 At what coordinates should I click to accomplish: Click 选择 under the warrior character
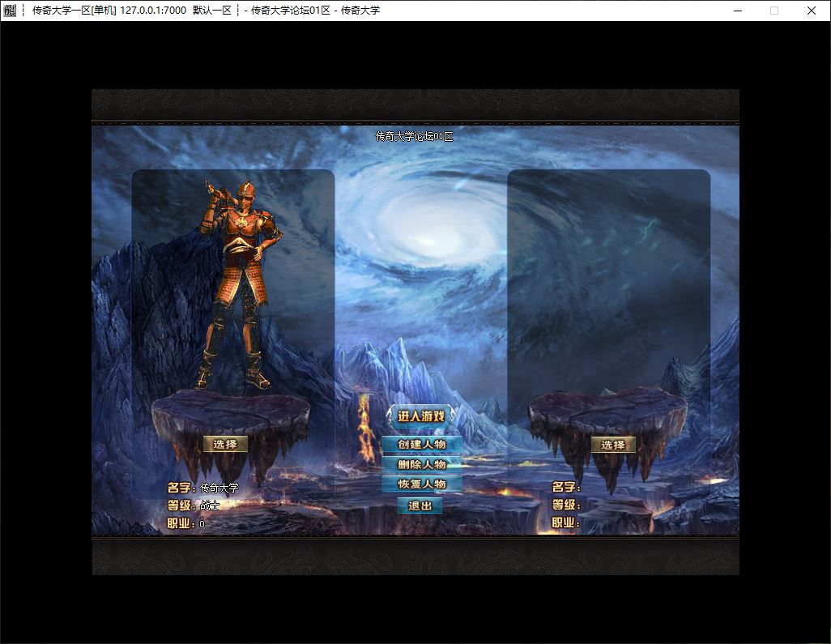(x=225, y=444)
